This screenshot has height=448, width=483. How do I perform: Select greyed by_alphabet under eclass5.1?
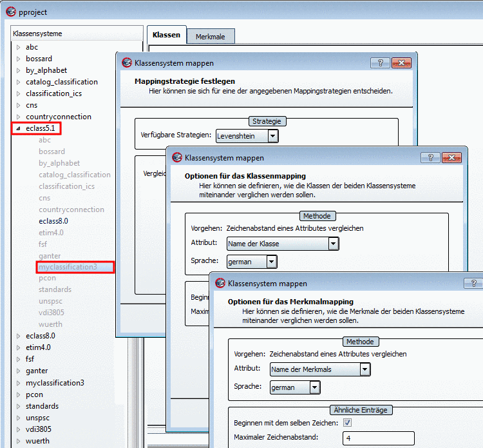(59, 163)
